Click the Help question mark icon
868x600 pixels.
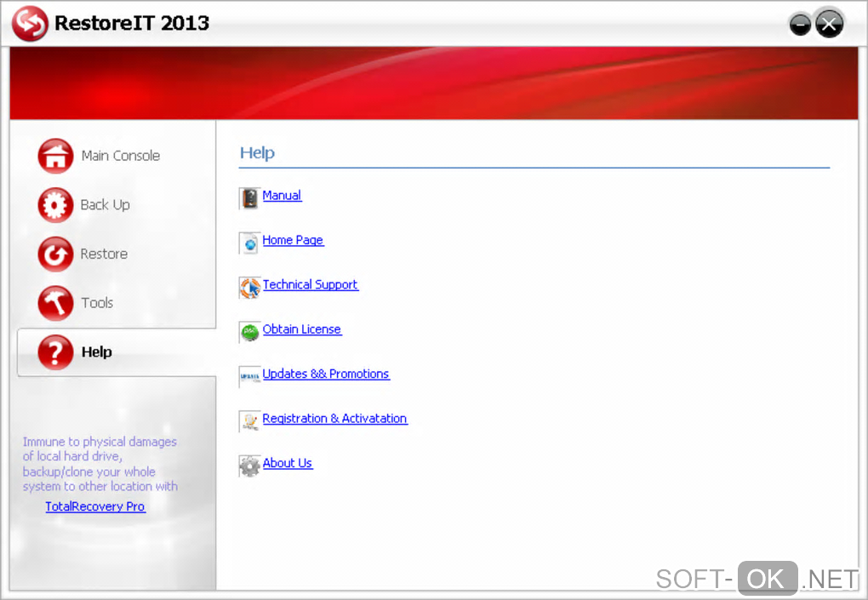55,352
